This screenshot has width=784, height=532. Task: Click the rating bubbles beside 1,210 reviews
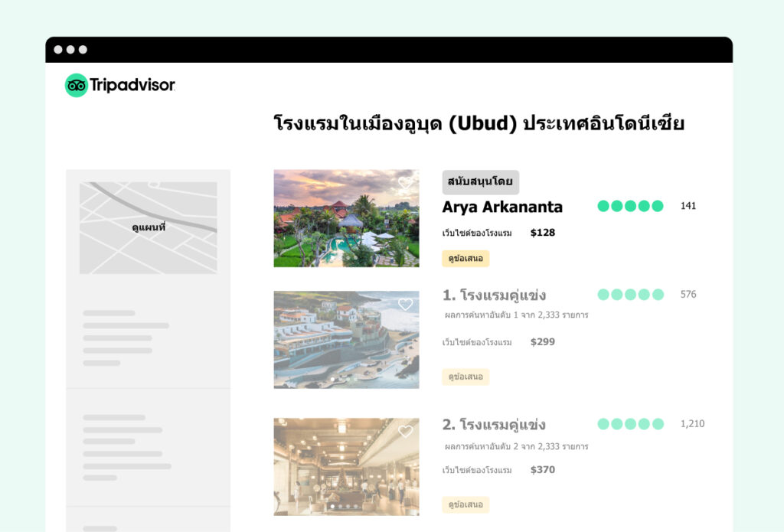(631, 424)
